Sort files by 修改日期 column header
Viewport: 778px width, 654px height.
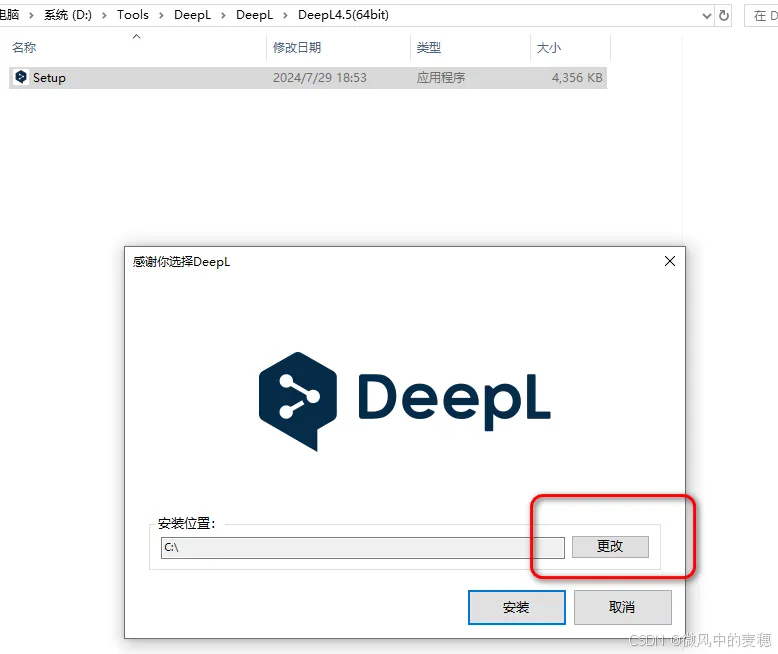point(297,48)
